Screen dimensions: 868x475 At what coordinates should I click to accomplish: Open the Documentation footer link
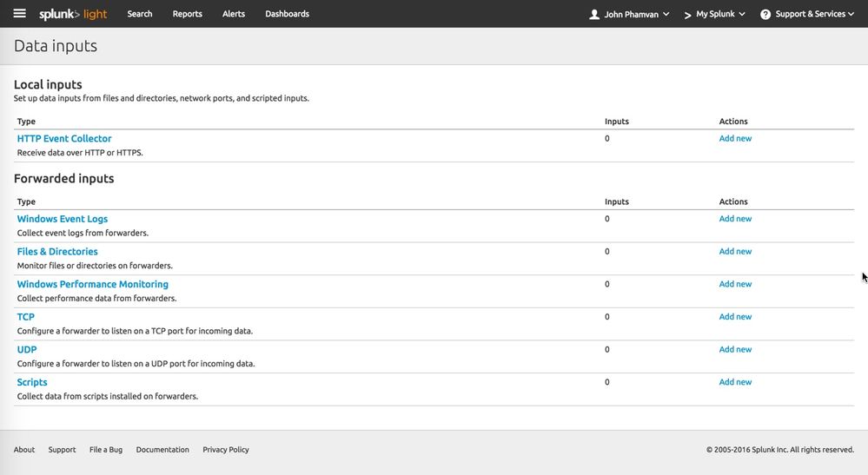click(x=162, y=450)
